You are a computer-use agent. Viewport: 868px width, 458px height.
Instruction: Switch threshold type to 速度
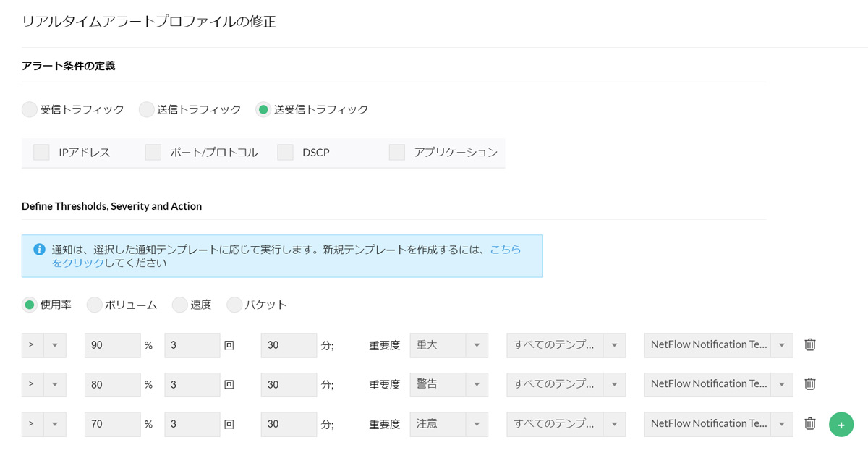[180, 305]
